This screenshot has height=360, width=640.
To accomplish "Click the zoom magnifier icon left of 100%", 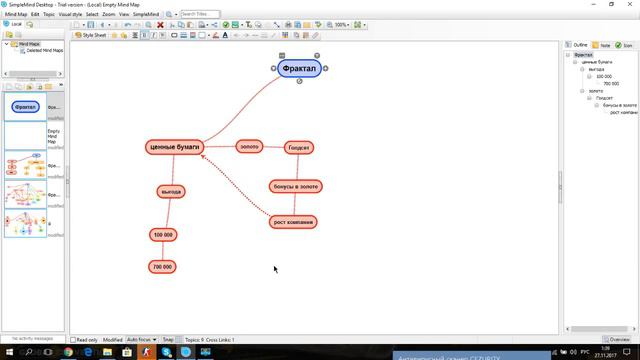I will point(329,25).
